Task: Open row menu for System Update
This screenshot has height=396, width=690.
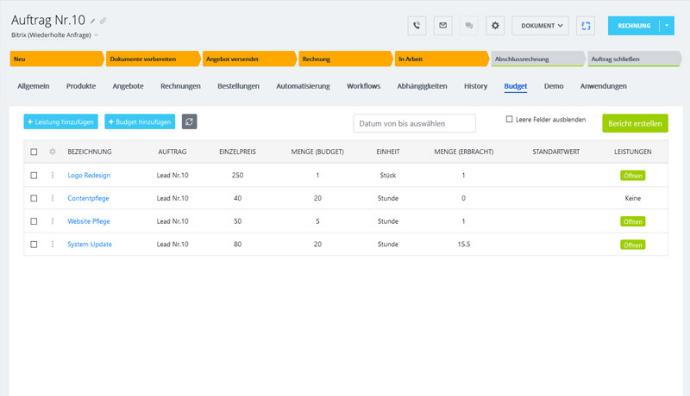Action: 52,244
